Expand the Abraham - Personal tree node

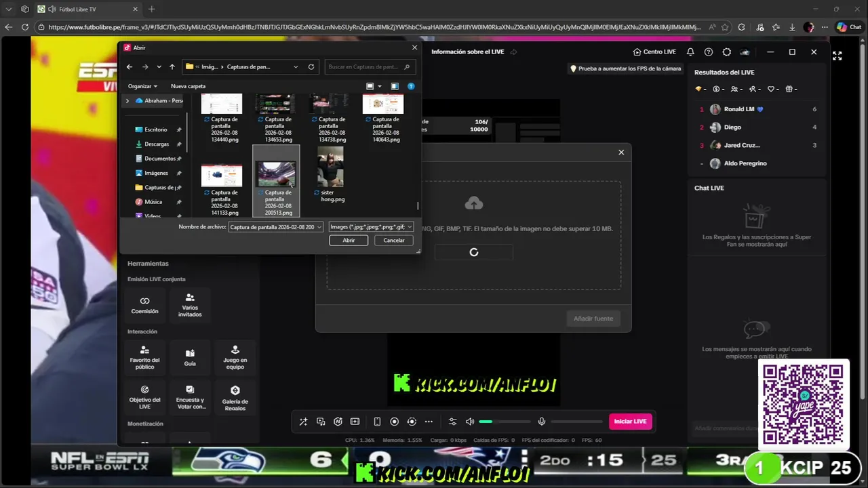pos(127,100)
